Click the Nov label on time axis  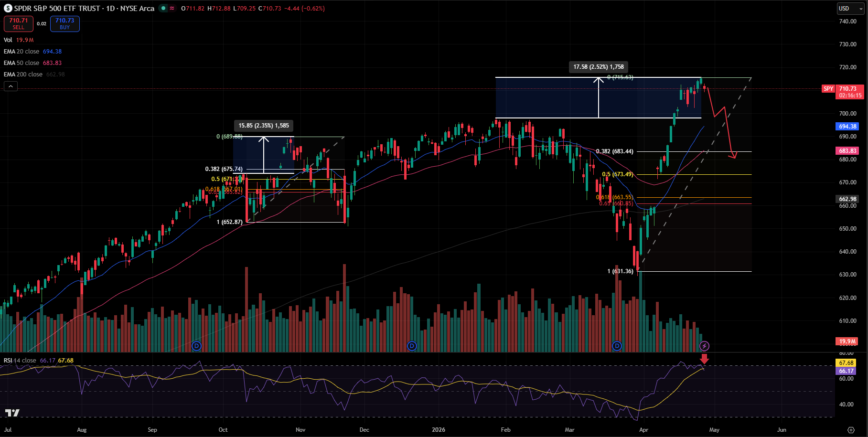pos(300,430)
